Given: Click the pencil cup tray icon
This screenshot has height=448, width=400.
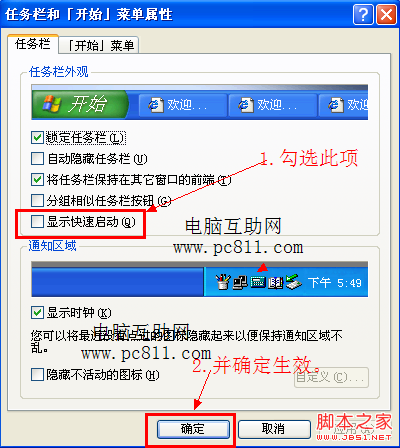Looking at the screenshot, I should (223, 282).
